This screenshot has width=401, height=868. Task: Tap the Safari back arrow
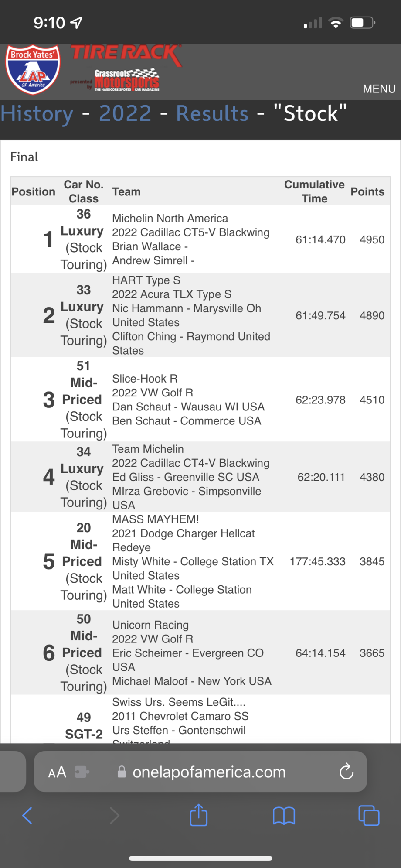tap(27, 815)
